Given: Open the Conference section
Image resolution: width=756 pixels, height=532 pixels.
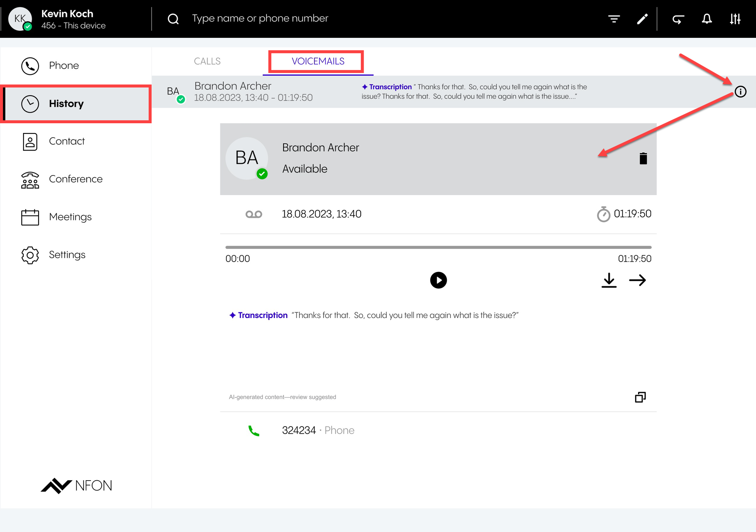Looking at the screenshot, I should click(x=76, y=179).
